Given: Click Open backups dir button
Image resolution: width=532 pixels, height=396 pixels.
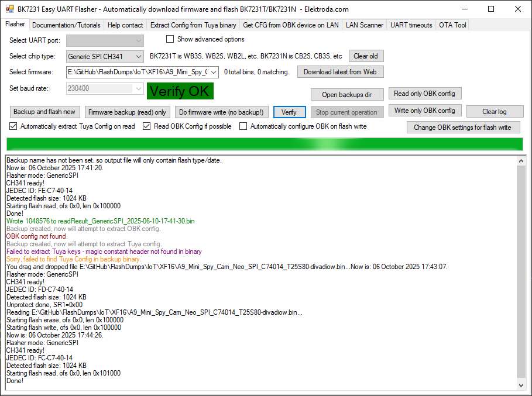Looking at the screenshot, I should click(x=347, y=95).
